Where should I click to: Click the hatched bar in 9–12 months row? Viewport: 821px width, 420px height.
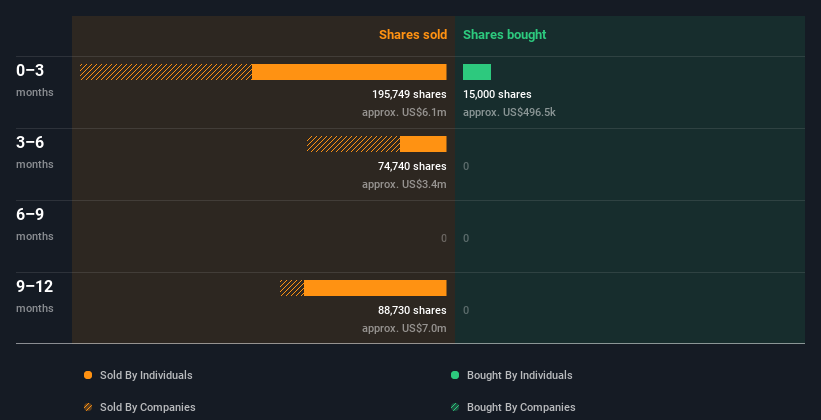coord(292,288)
